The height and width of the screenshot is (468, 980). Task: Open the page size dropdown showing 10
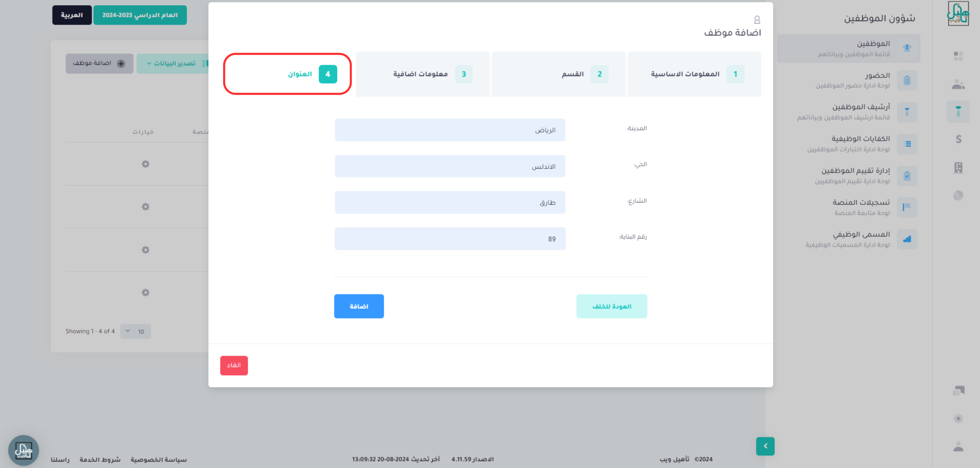click(x=135, y=331)
